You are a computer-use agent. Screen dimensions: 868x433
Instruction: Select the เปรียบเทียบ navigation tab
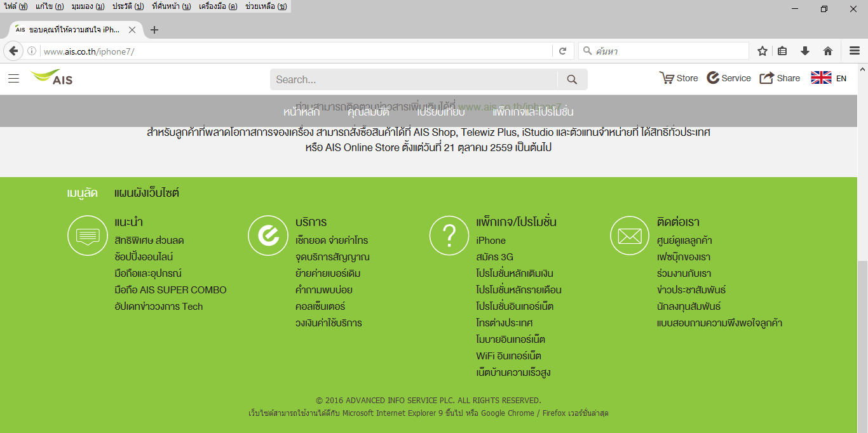click(441, 112)
